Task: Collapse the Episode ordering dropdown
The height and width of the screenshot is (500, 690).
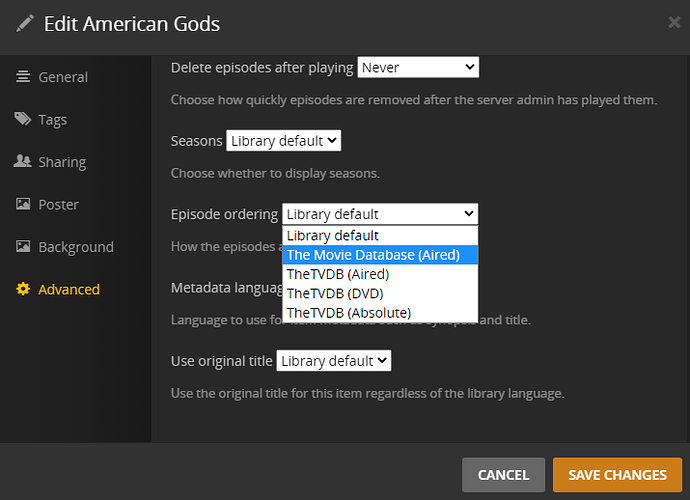Action: pos(380,214)
